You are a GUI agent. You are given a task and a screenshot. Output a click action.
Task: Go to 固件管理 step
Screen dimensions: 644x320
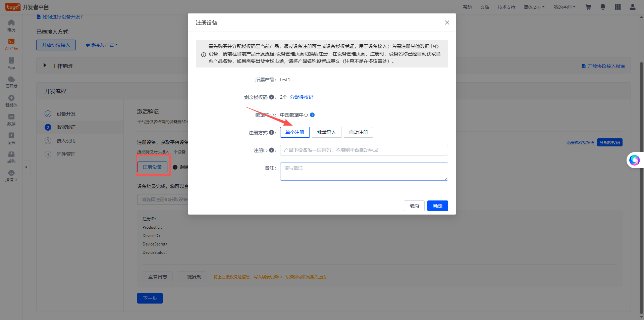click(x=66, y=154)
